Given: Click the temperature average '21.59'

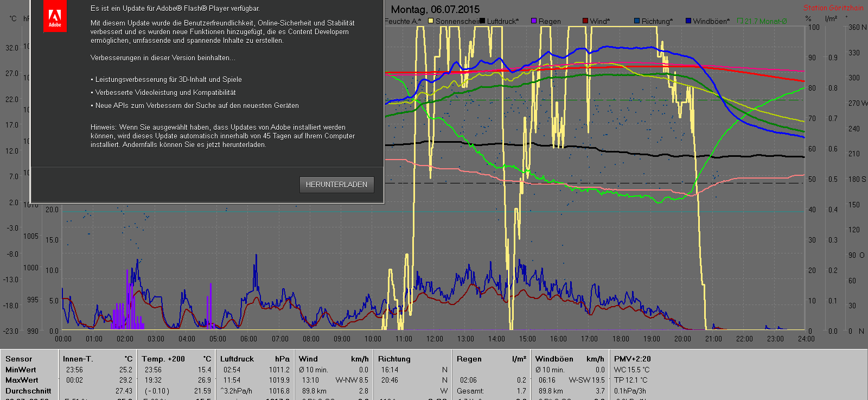Looking at the screenshot, I should 202,391.
